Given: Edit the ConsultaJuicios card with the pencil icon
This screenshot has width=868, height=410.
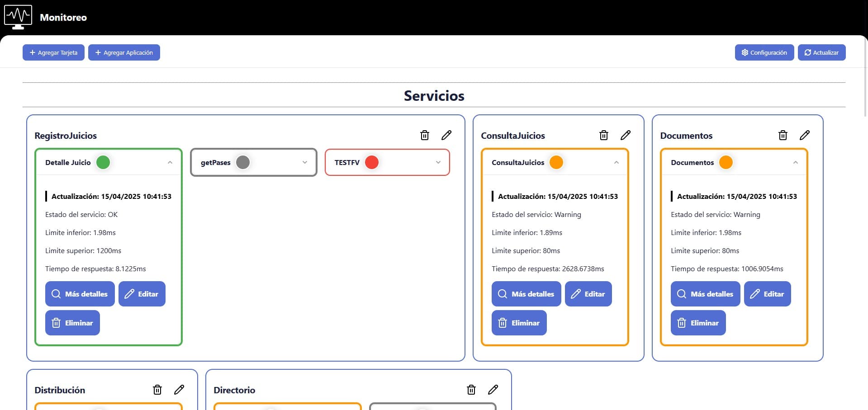Looking at the screenshot, I should tap(625, 135).
